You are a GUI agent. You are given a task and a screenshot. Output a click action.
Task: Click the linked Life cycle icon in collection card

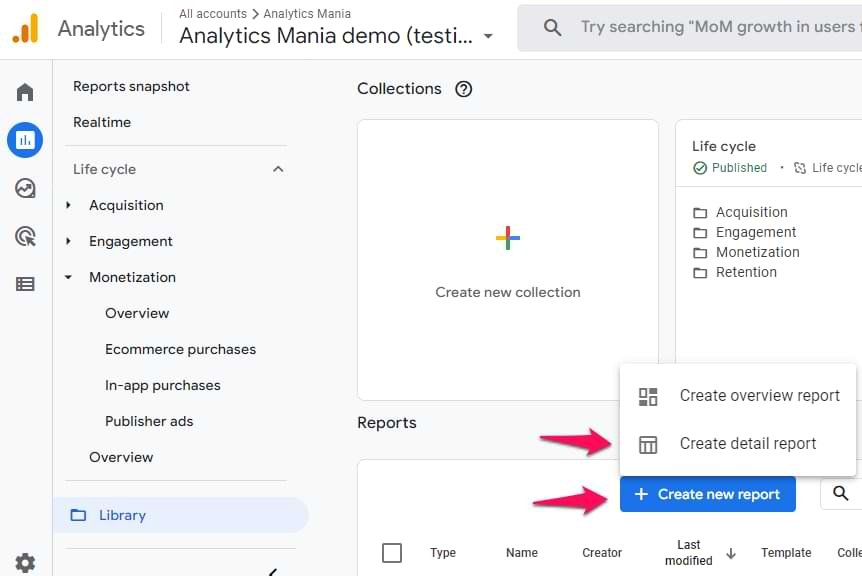[x=800, y=168]
